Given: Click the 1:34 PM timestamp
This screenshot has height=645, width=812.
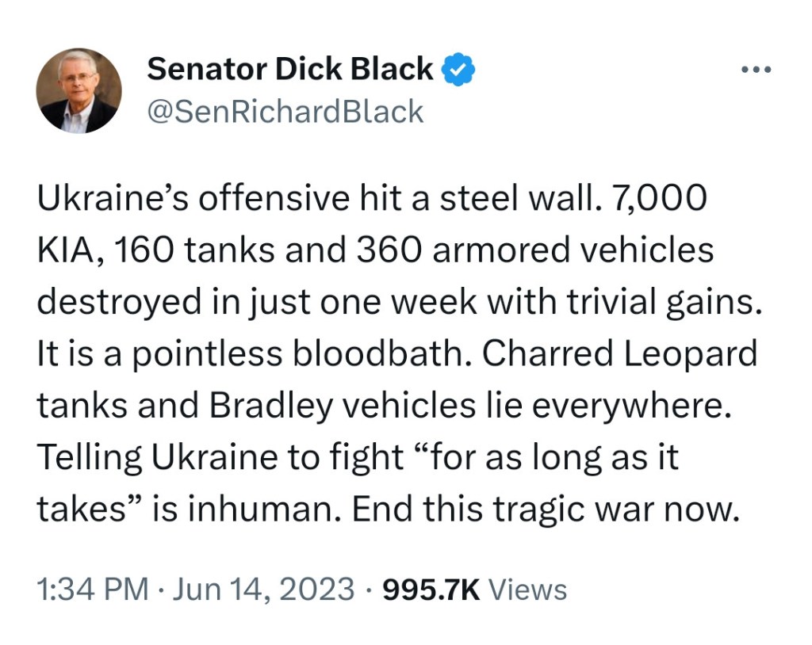Looking at the screenshot, I should [93, 590].
